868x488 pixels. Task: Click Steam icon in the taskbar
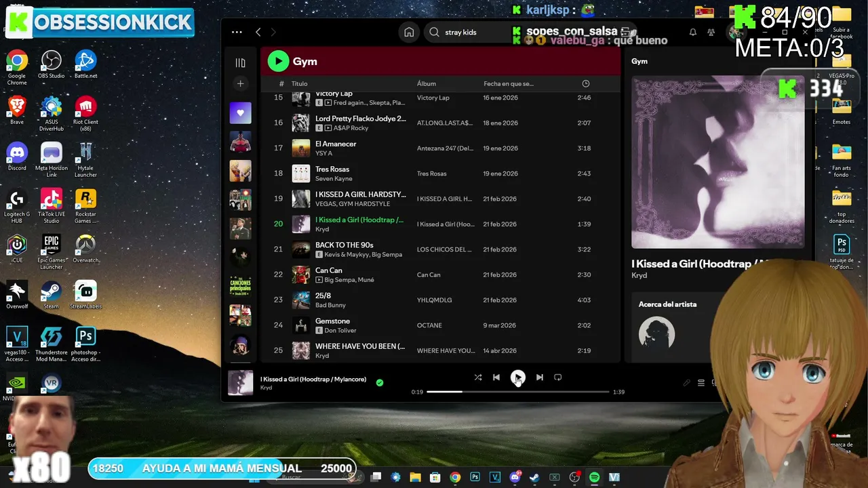click(534, 477)
